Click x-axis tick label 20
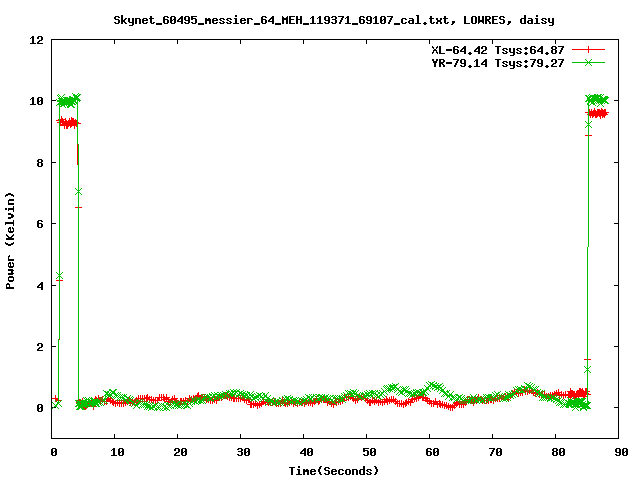Screen dimensions: 640x480 tap(180, 452)
